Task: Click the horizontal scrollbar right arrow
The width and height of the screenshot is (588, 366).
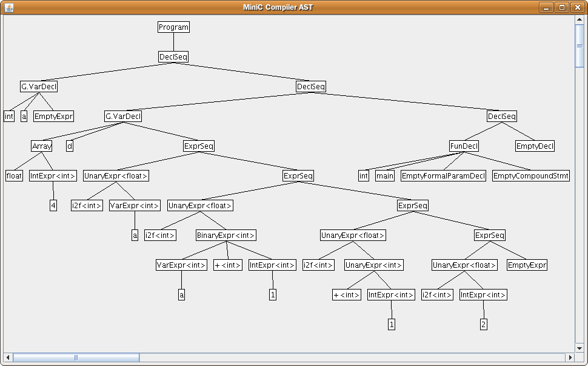Action: click(570, 358)
